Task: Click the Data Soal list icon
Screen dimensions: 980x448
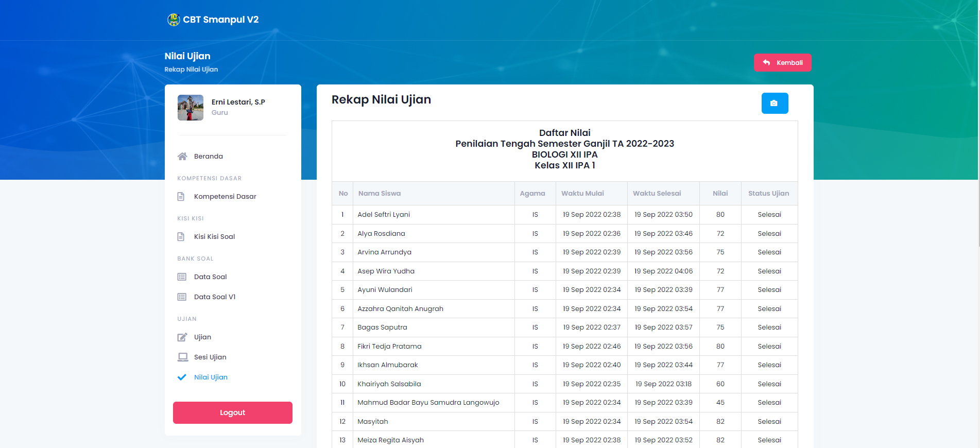Action: (182, 277)
